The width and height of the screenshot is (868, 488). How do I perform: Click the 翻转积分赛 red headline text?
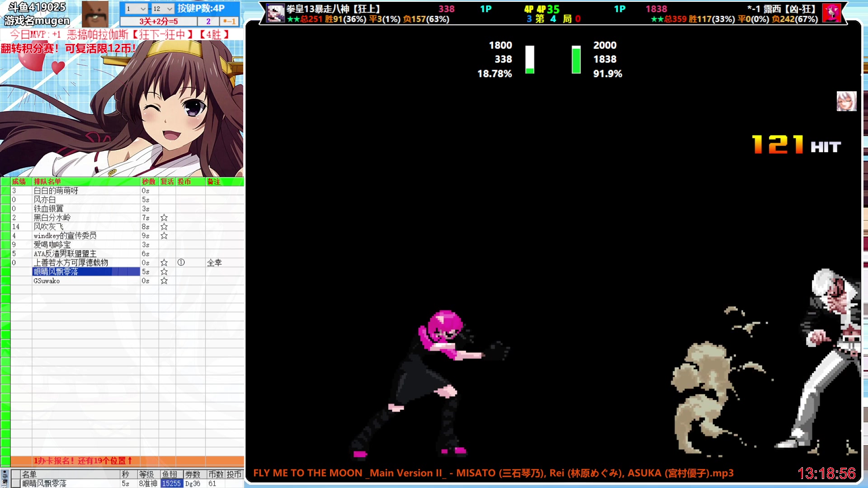click(68, 48)
